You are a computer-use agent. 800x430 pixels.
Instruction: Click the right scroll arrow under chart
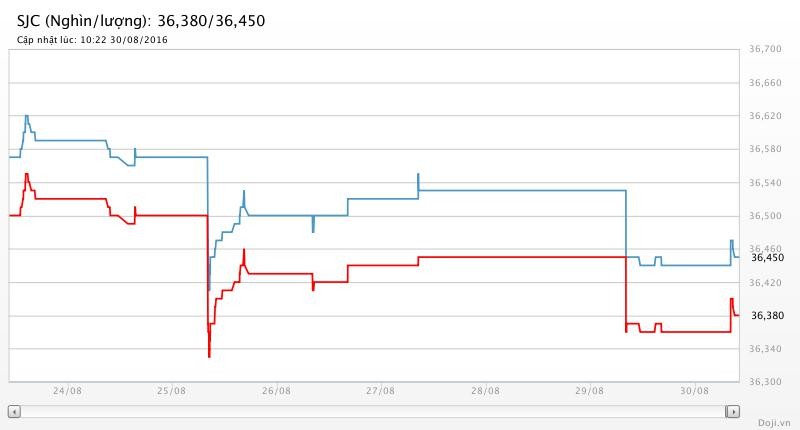(733, 411)
